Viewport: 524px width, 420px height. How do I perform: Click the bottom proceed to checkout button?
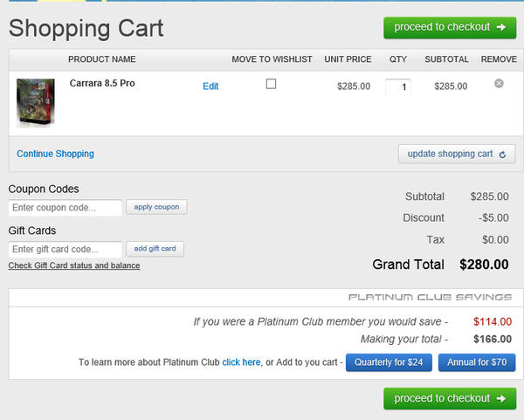pos(450,398)
